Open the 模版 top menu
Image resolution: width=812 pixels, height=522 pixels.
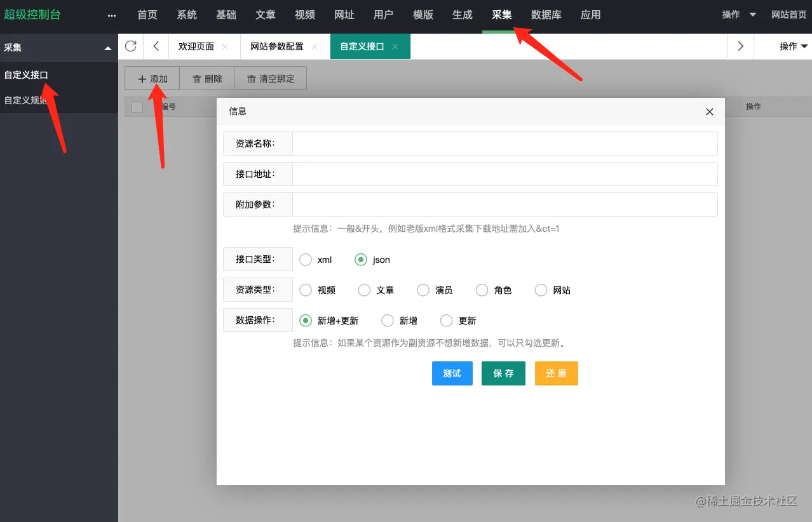[x=423, y=15]
